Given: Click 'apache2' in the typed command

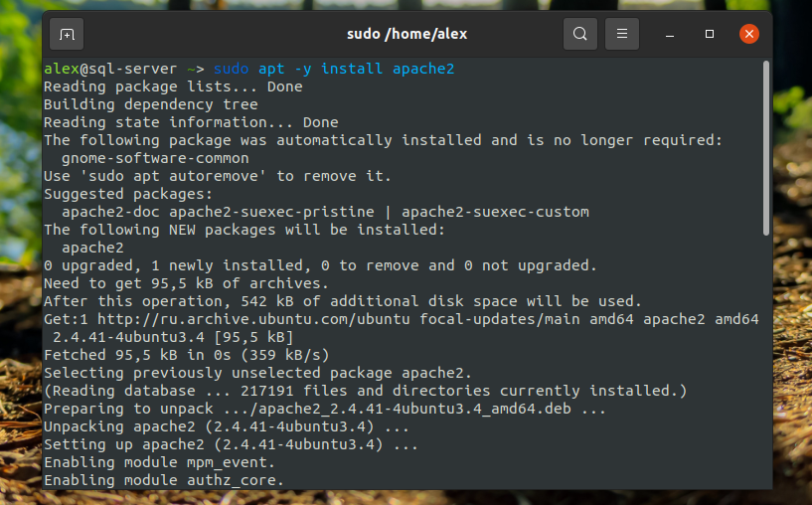Looking at the screenshot, I should click(423, 69).
